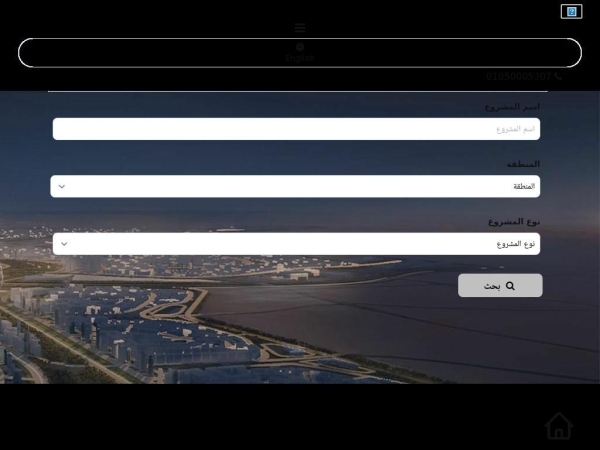Click the المنطقة field label
This screenshot has width=600, height=450.
coord(523,164)
